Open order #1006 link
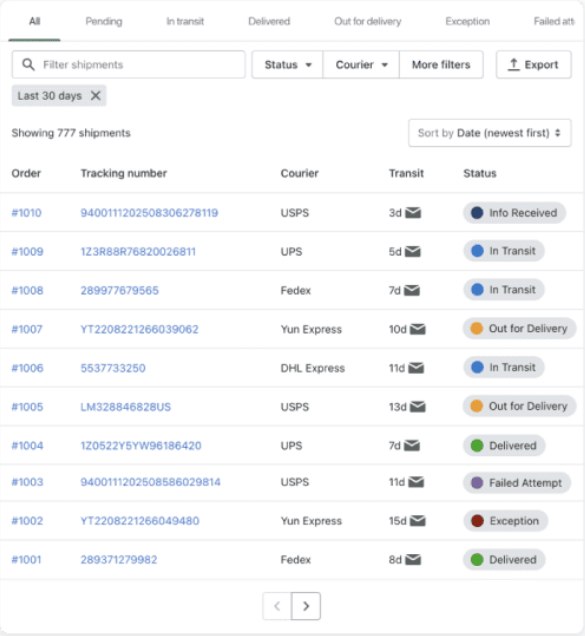 click(x=27, y=368)
